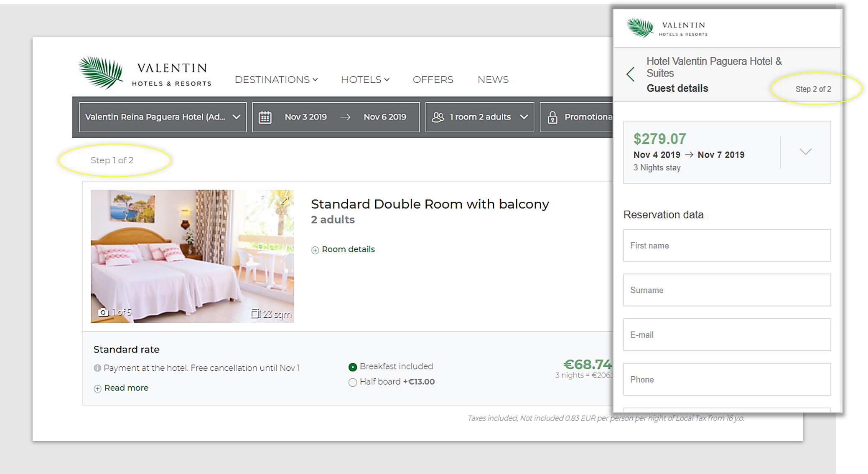The image size is (868, 474).
Task: Click the Surname field
Action: pos(727,290)
